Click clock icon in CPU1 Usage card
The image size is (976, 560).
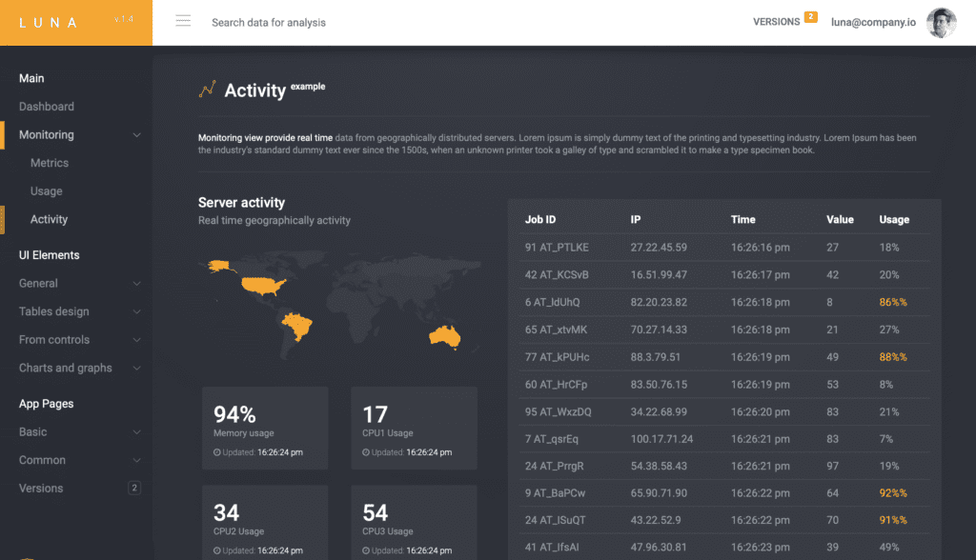click(x=366, y=452)
